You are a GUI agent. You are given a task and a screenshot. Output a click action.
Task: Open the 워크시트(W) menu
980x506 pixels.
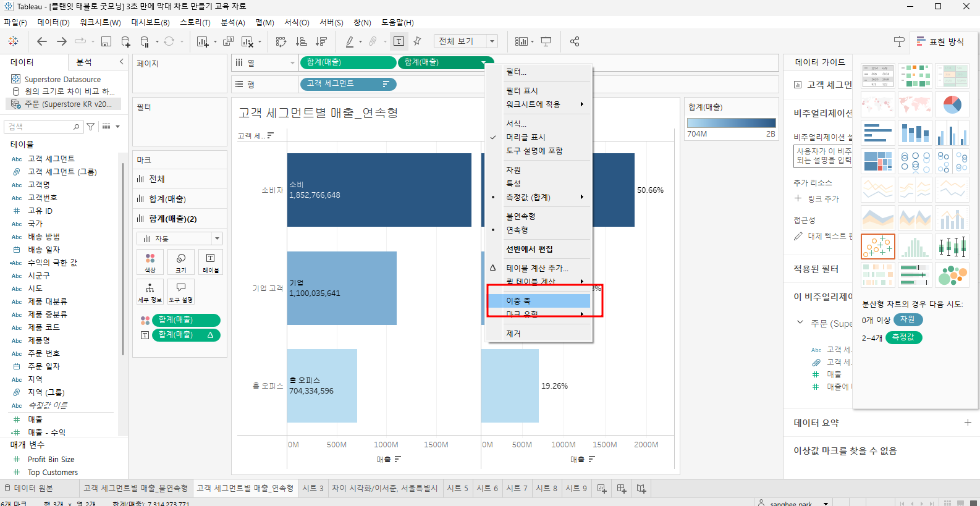pos(100,22)
